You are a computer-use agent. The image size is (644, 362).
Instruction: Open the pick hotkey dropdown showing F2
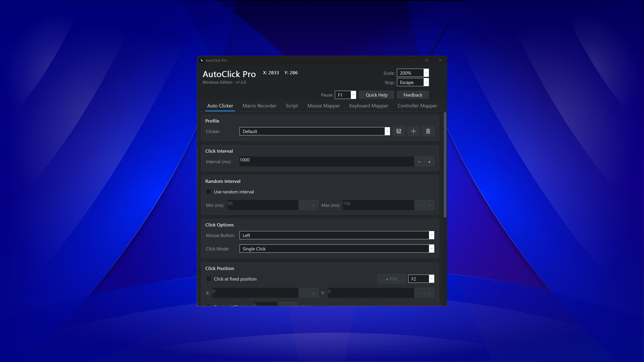tap(421, 279)
